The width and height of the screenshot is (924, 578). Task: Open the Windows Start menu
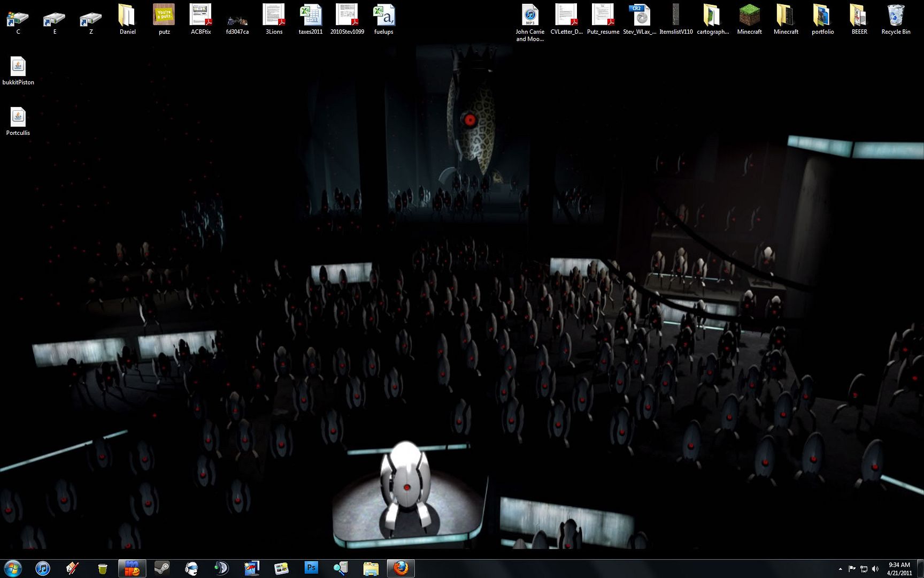[13, 568]
